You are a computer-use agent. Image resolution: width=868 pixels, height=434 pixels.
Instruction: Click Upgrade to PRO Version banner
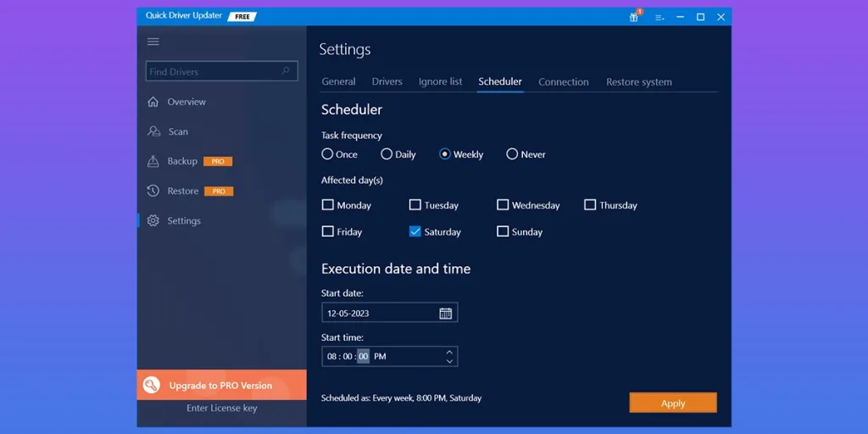tap(221, 385)
